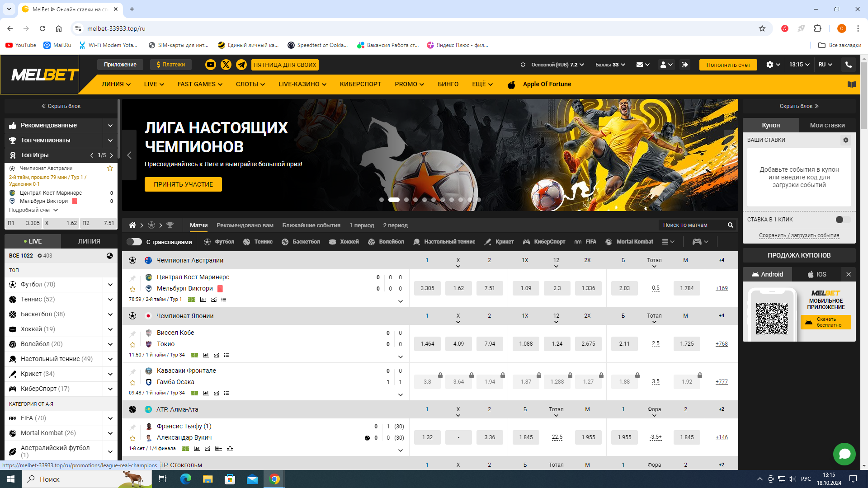This screenshot has width=868, height=488.
Task: Toggle favorite star in Топ Игры card
Action: pyautogui.click(x=110, y=168)
